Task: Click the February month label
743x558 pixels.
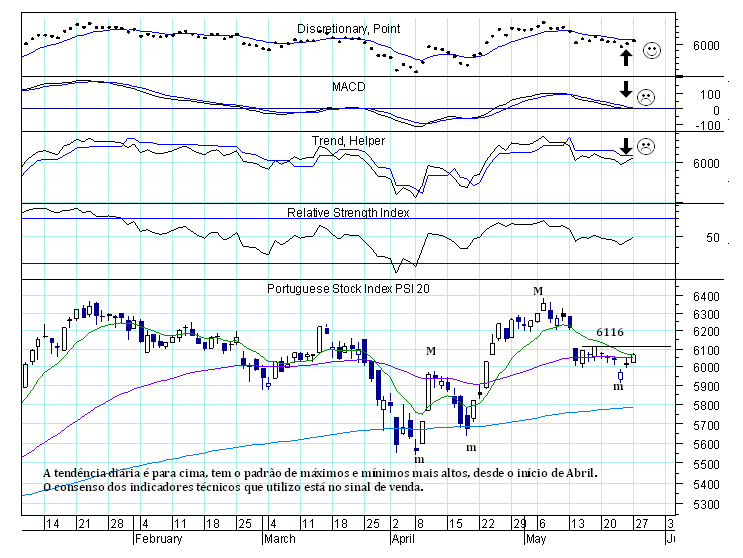Action: pyautogui.click(x=158, y=539)
